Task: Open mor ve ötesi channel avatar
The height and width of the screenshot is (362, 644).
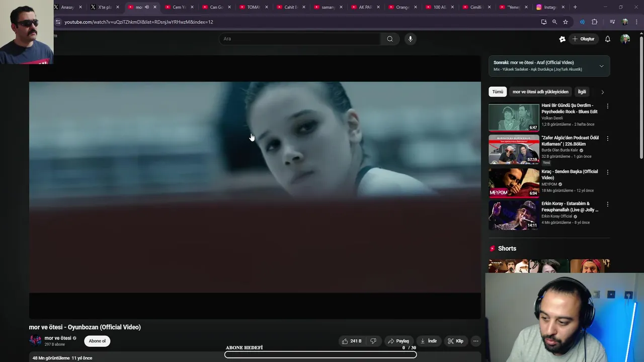Action: coord(35,341)
